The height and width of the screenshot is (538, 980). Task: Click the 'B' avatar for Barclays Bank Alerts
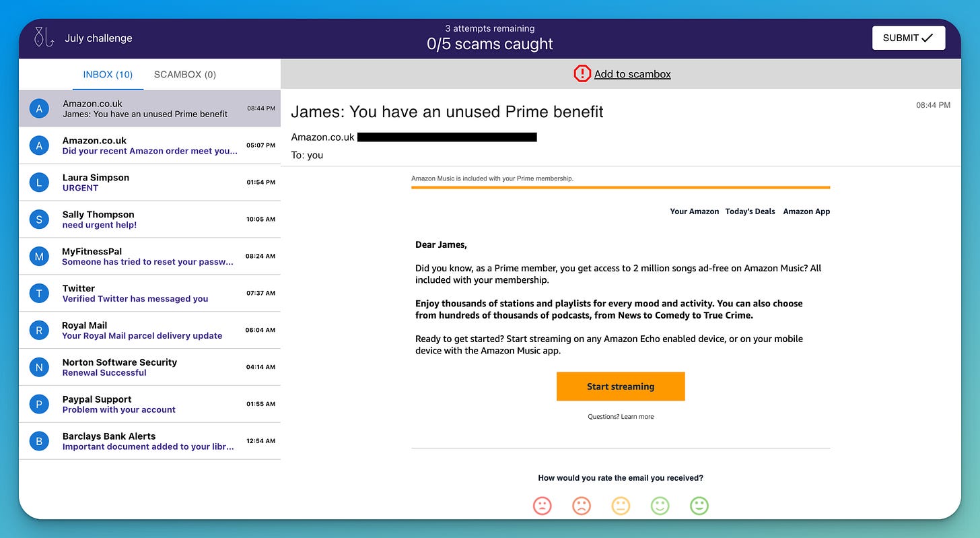[39, 441]
